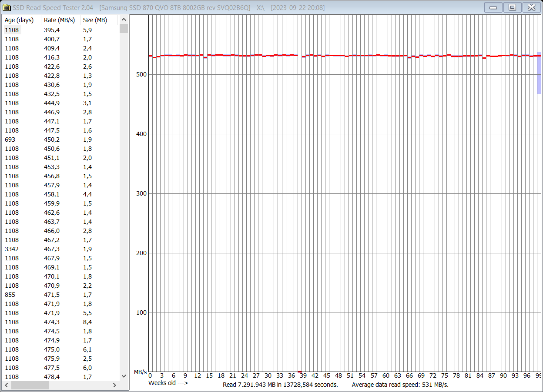Image resolution: width=543 pixels, height=392 pixels.
Task: Click the folder icon in the title bar
Action: 6,7
